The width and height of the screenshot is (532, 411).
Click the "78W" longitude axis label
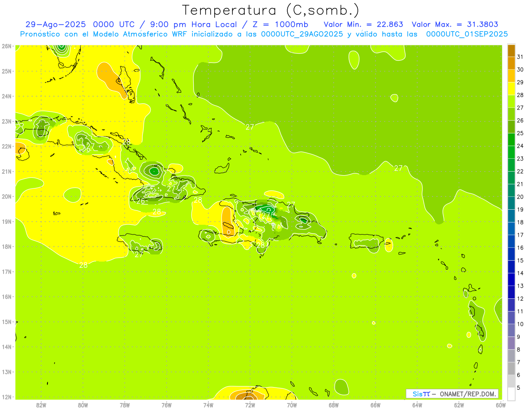pos(125,405)
